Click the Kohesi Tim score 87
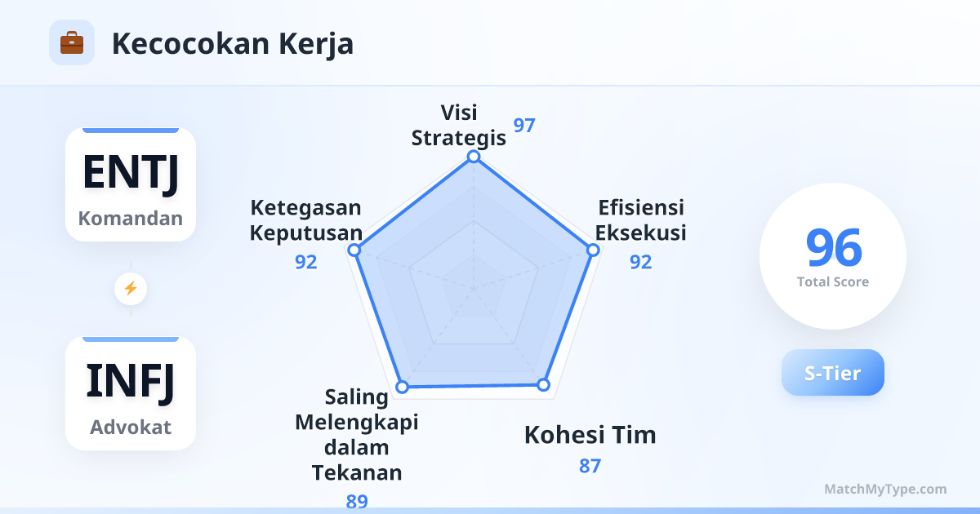 (x=590, y=467)
